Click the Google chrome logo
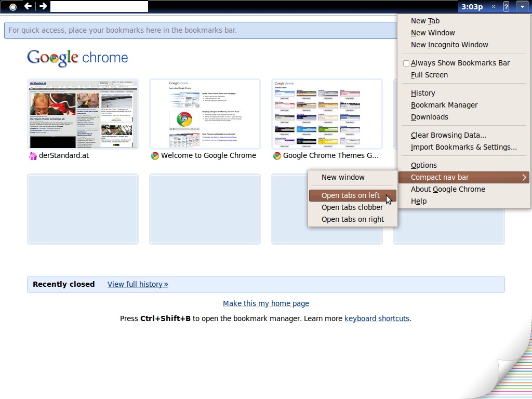 [77, 58]
